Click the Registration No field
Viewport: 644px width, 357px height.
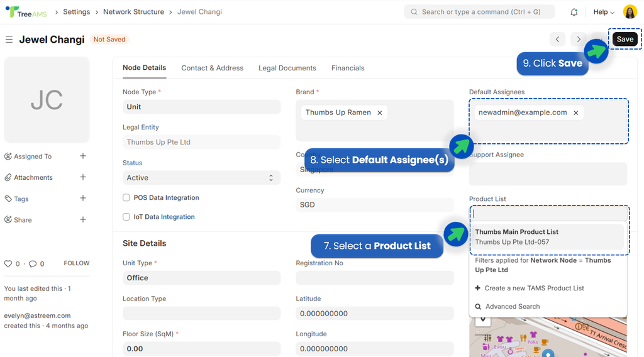coord(375,278)
